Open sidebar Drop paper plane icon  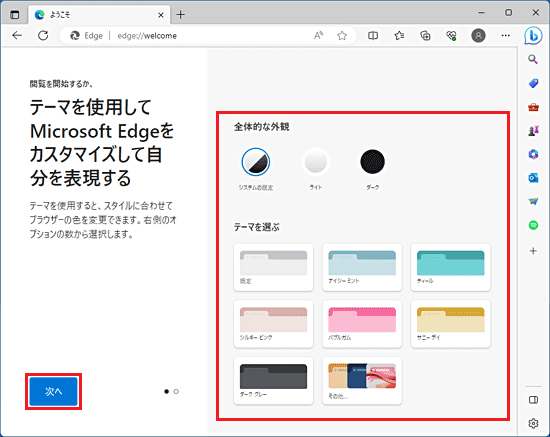tap(533, 201)
